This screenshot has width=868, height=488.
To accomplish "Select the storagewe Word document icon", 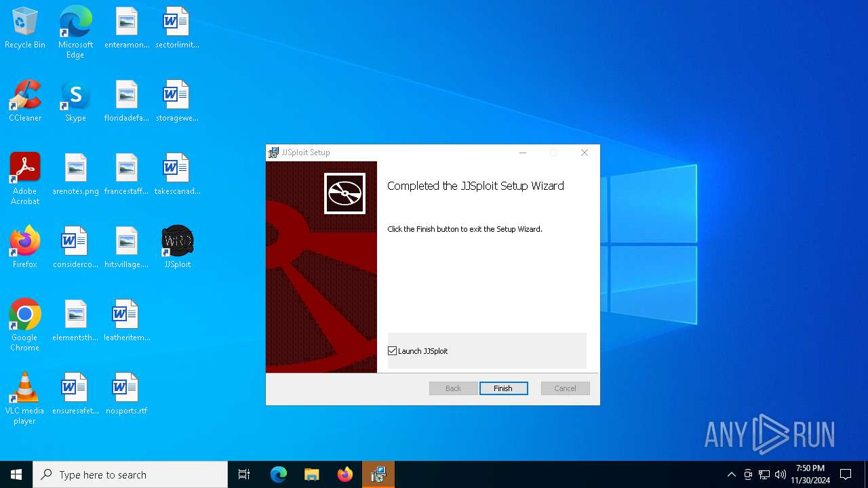I will coord(177,101).
